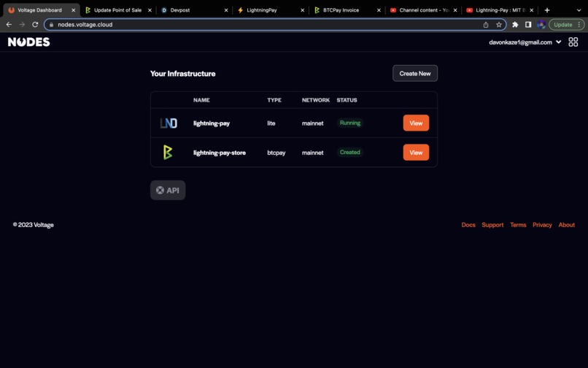Click the Create New button
The width and height of the screenshot is (588, 368).
pos(415,74)
